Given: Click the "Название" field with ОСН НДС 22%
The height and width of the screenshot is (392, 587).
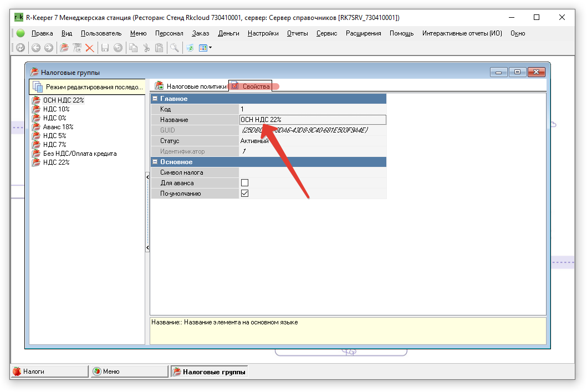Looking at the screenshot, I should point(312,120).
